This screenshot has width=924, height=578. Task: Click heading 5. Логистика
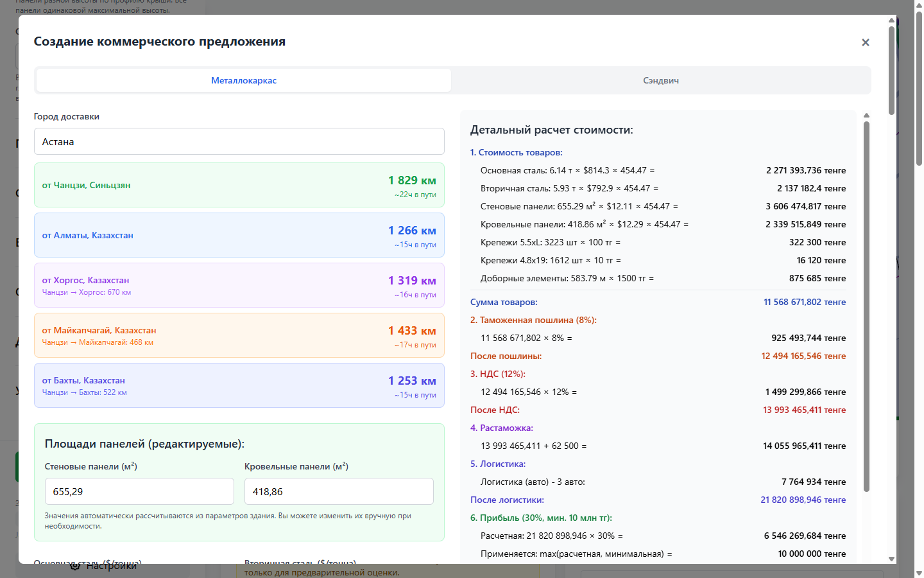[x=498, y=464]
